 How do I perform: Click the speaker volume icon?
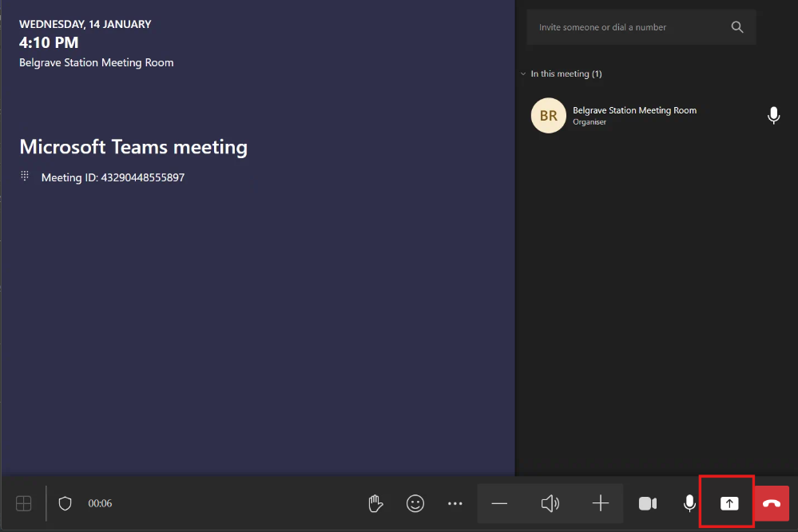(x=550, y=503)
